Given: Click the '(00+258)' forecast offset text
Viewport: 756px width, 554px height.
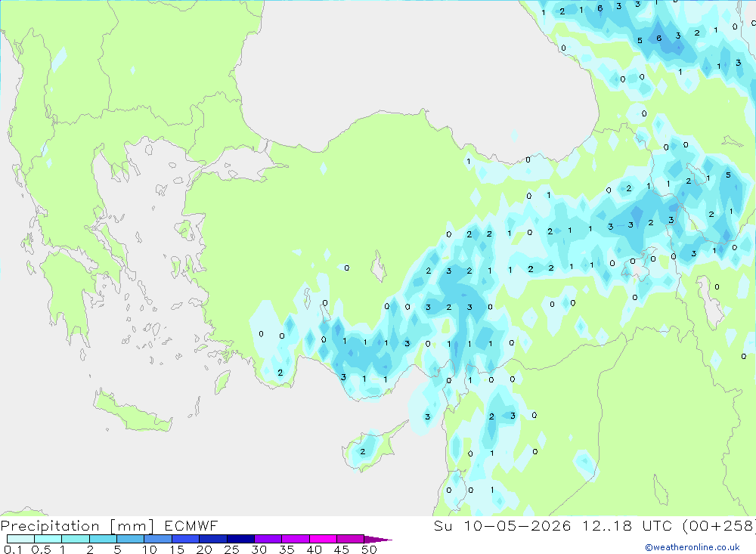Looking at the screenshot, I should [x=719, y=526].
